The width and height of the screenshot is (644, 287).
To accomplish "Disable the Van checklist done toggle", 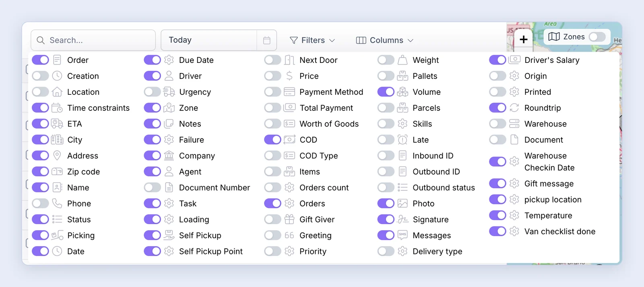I will [497, 231].
